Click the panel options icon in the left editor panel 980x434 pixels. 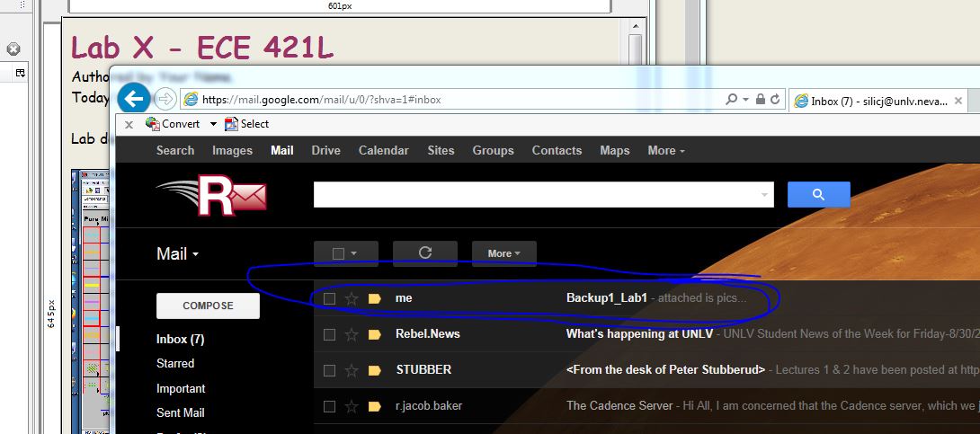click(x=20, y=73)
